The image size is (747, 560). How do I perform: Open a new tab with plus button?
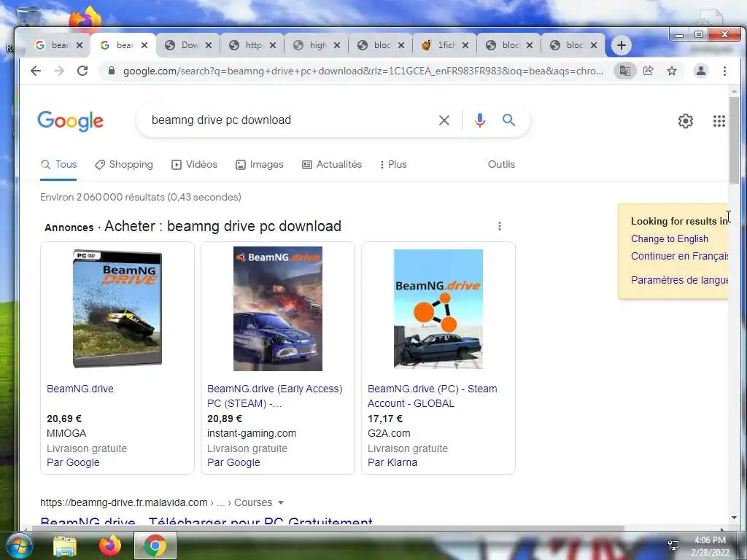point(622,45)
